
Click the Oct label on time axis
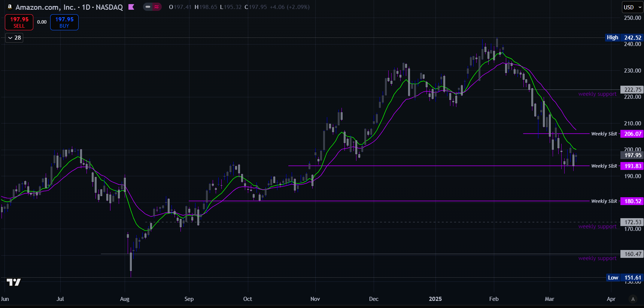tap(247, 299)
